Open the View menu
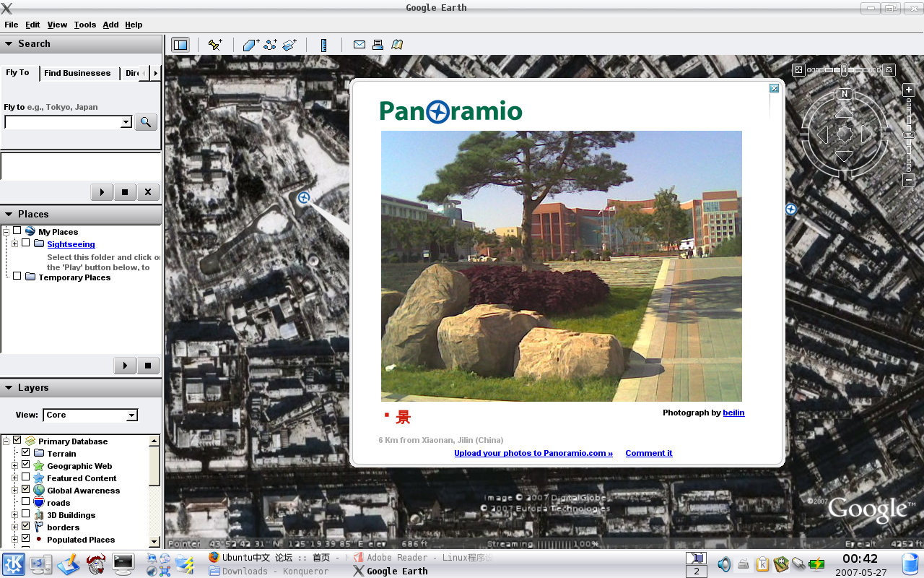Image resolution: width=924 pixels, height=578 pixels. click(x=57, y=25)
